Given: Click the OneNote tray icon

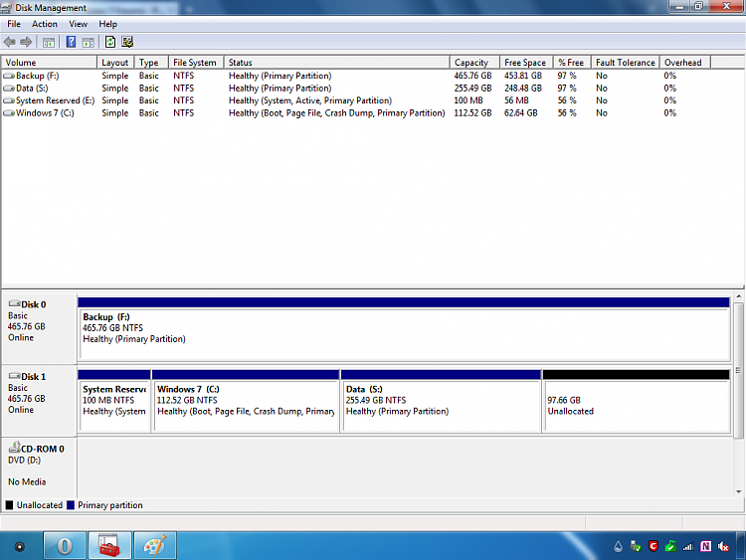Looking at the screenshot, I should click(x=705, y=546).
